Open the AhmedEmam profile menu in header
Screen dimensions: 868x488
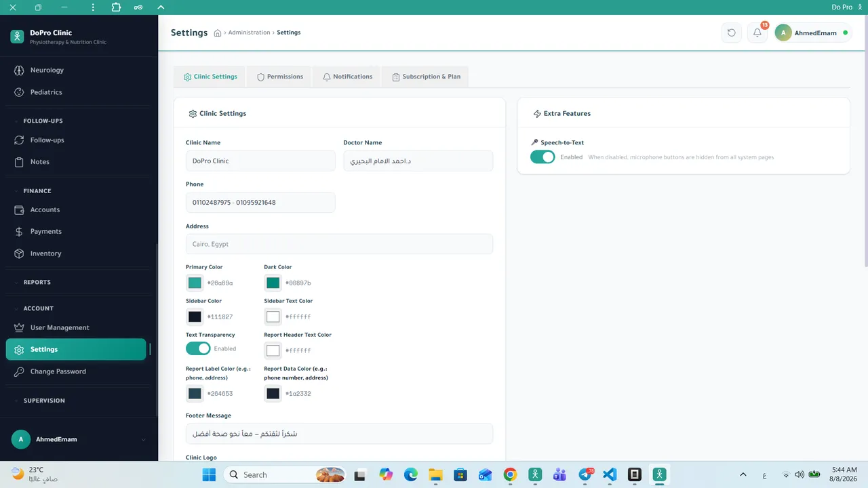812,33
